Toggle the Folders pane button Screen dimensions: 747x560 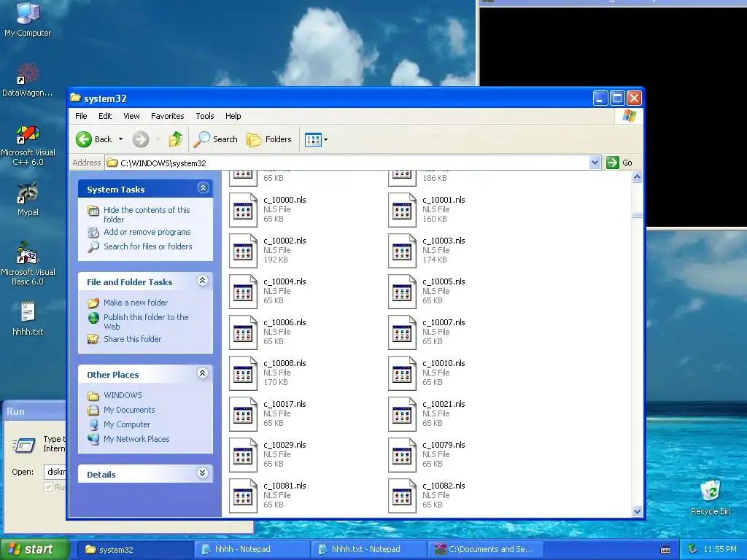[268, 139]
